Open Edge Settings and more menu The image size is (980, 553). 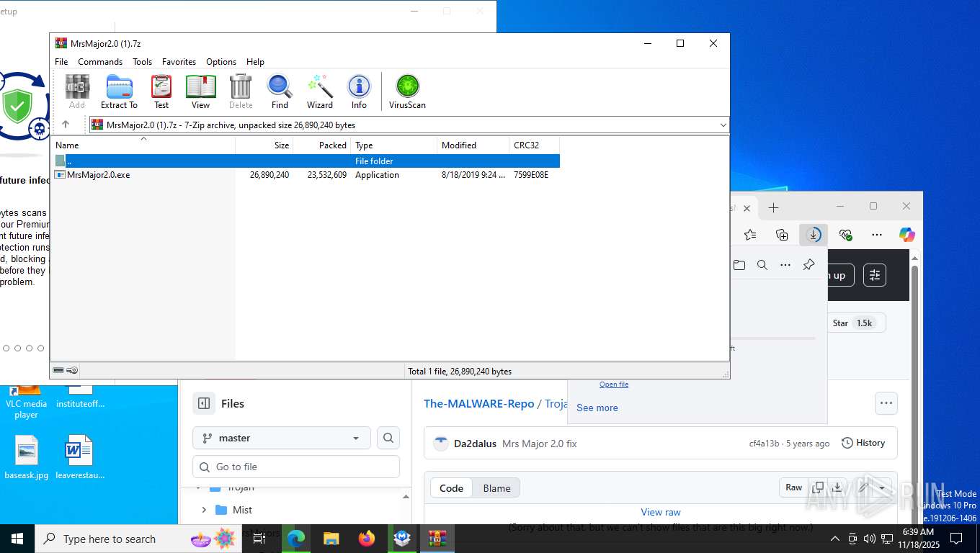[876, 235]
